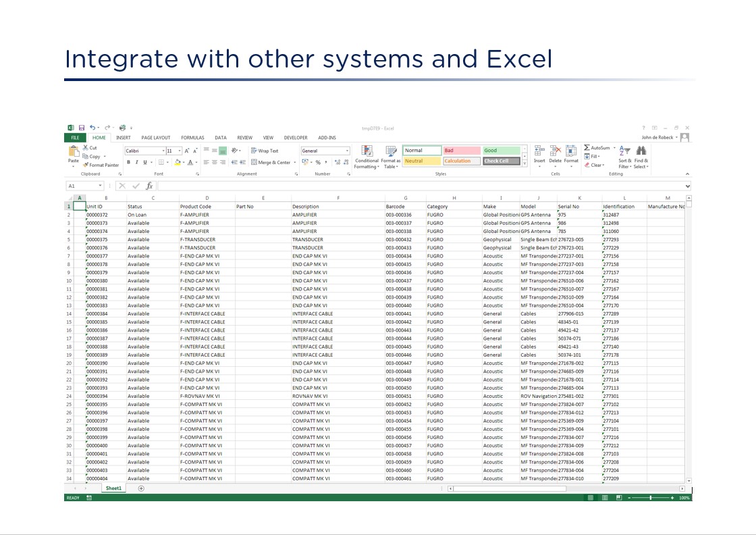
Task: Click the Sort & Filter icon
Action: 625,151
